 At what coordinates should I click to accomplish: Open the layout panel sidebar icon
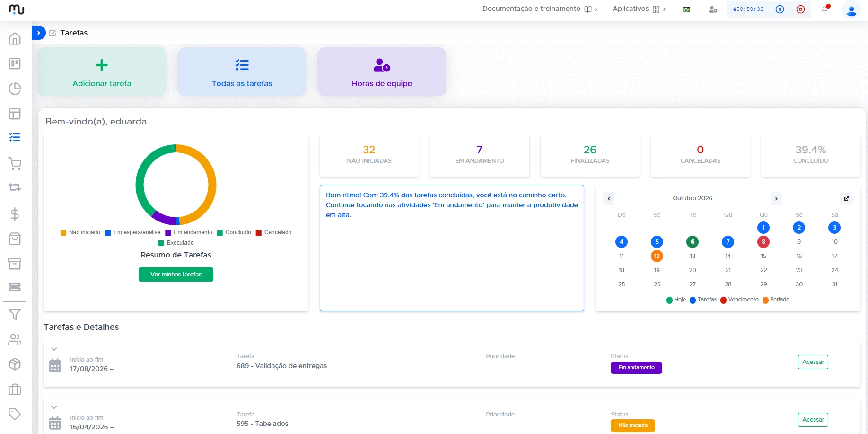coord(15,114)
